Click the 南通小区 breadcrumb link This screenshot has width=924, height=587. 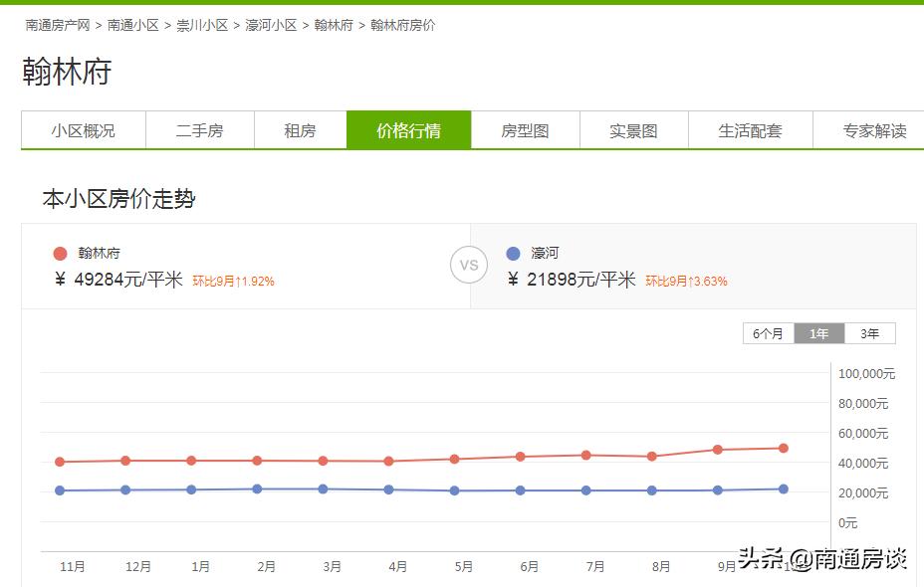point(133,25)
